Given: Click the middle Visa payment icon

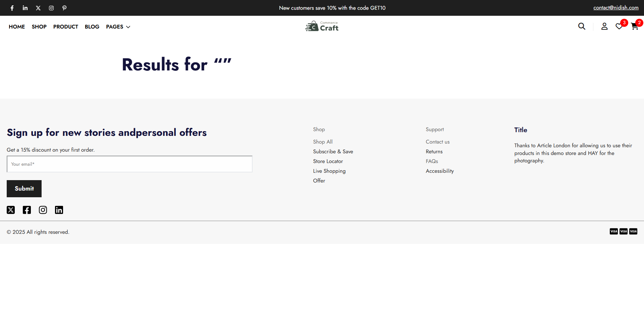Looking at the screenshot, I should (624, 231).
